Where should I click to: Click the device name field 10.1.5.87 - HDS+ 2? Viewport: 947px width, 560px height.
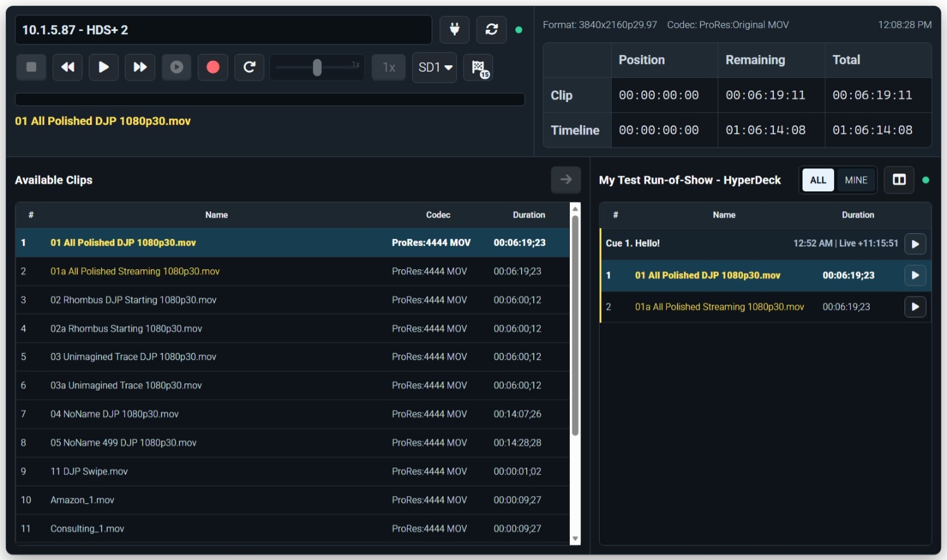tap(223, 30)
